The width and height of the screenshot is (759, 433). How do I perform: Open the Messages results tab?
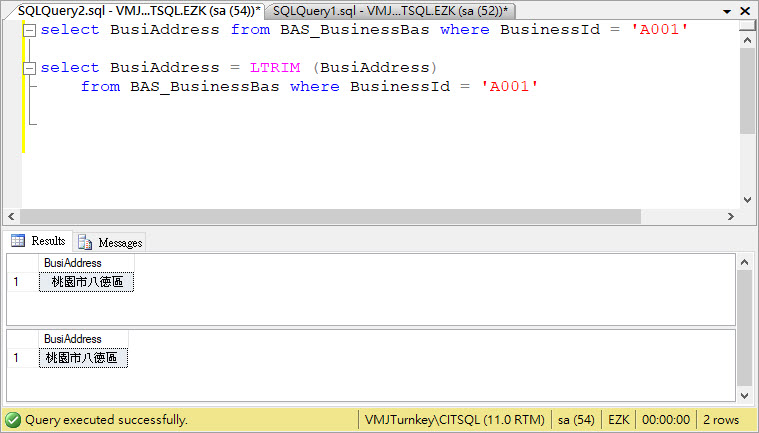coord(110,242)
